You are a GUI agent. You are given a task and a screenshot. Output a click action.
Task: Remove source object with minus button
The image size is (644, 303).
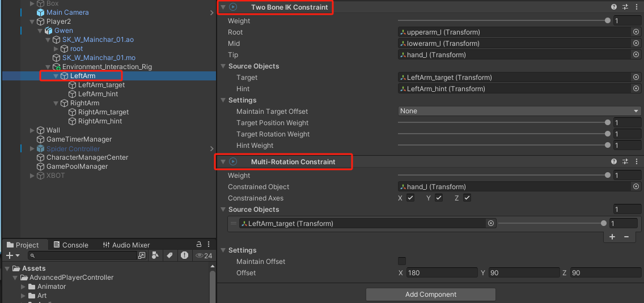626,237
